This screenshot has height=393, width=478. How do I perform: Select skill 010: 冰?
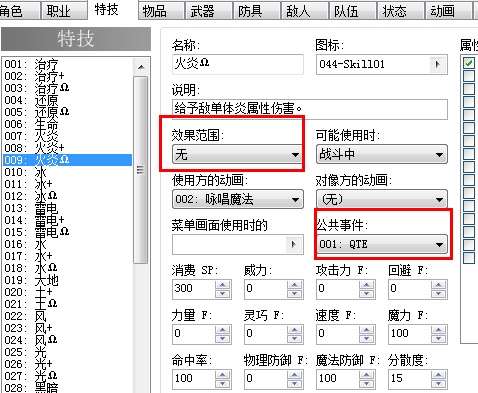[x=68, y=172]
